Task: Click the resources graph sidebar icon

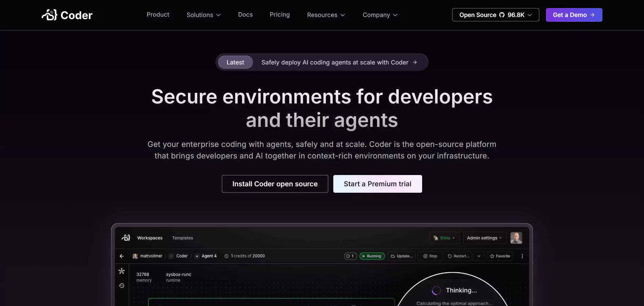Action: pyautogui.click(x=122, y=271)
